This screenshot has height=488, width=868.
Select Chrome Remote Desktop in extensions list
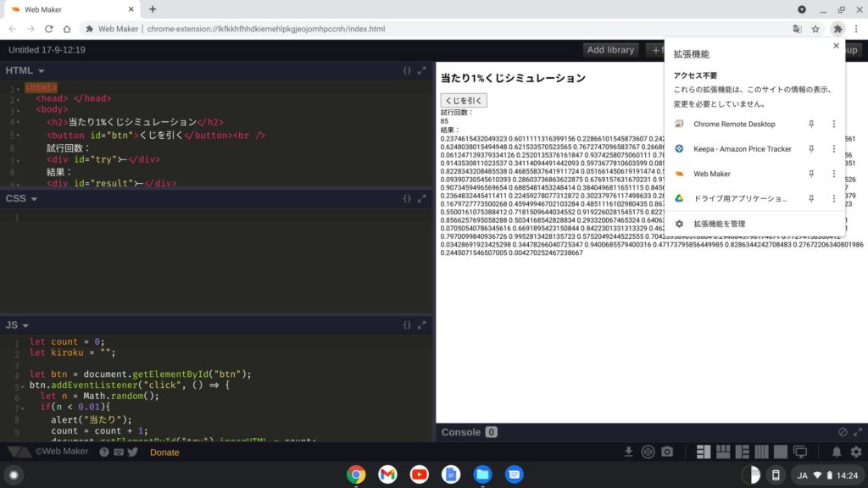click(x=734, y=125)
